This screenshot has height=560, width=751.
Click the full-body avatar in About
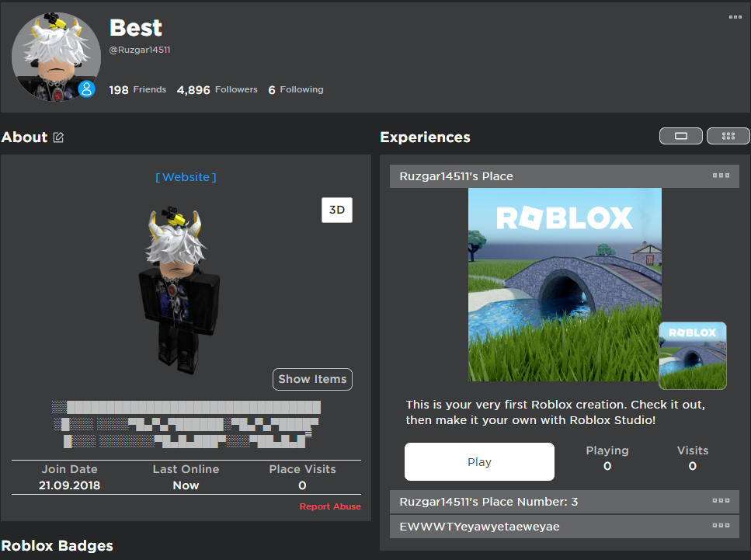click(179, 290)
